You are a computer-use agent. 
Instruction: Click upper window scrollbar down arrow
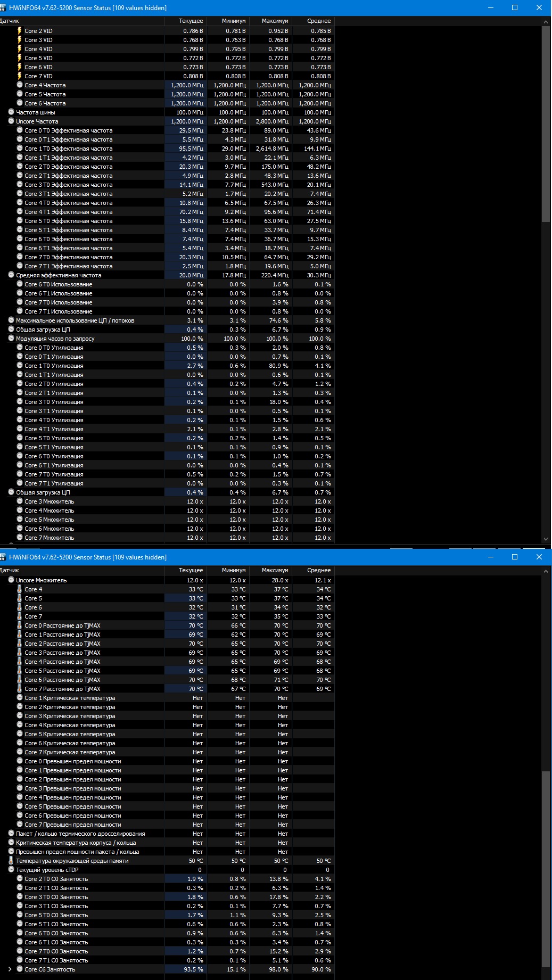tap(546, 539)
